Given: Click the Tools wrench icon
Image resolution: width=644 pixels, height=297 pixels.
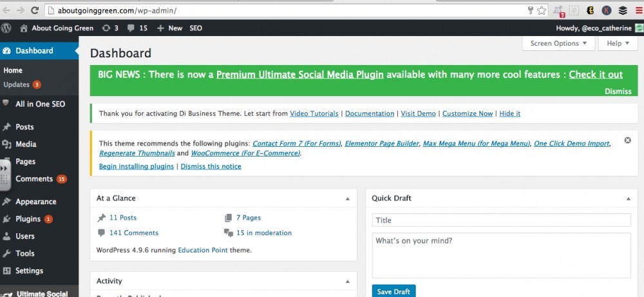Looking at the screenshot, I should click(x=6, y=253).
